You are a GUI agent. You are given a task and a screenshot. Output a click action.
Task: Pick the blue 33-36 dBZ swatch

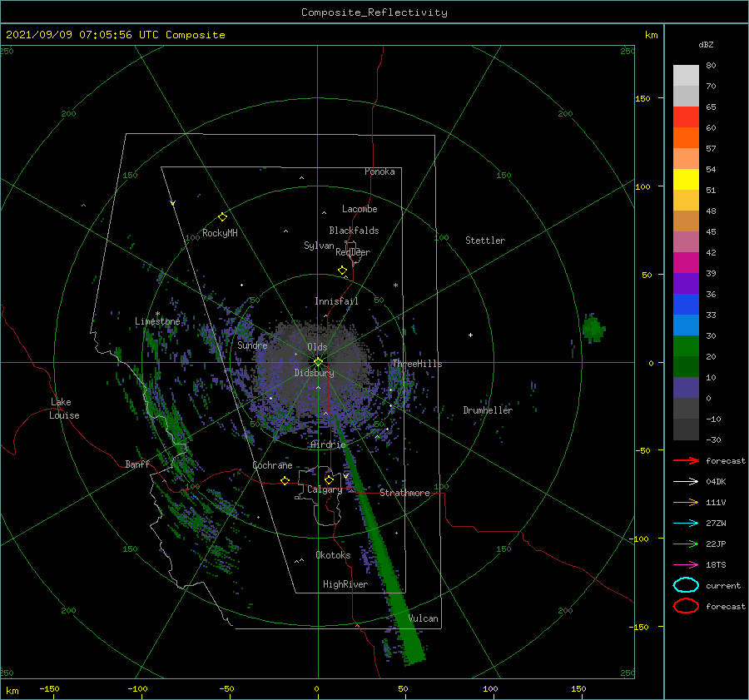(686, 305)
